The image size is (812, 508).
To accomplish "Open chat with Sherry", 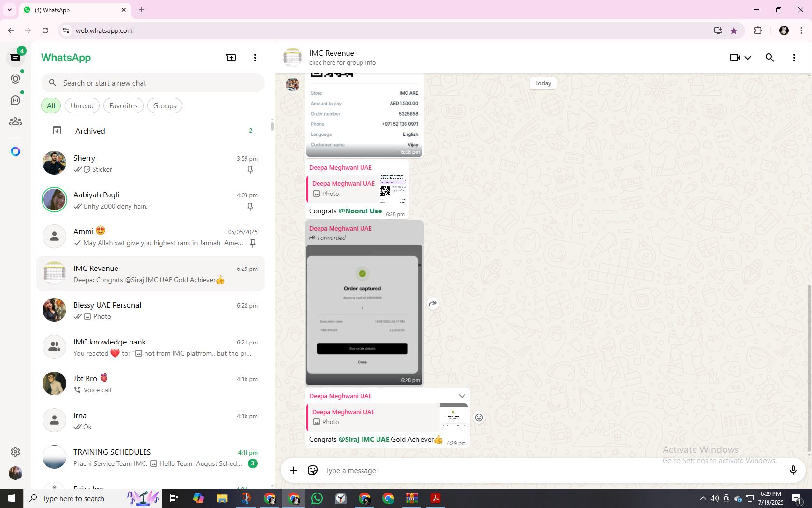I will point(151,163).
